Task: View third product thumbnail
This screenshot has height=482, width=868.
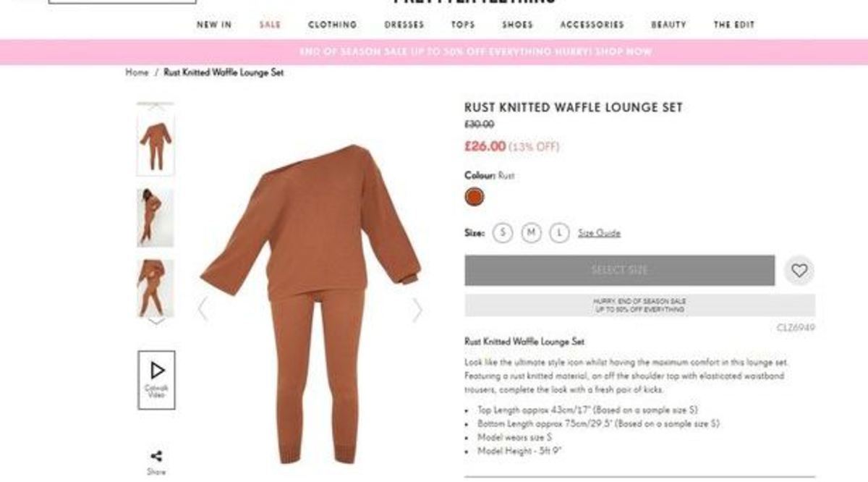Action: pos(156,288)
